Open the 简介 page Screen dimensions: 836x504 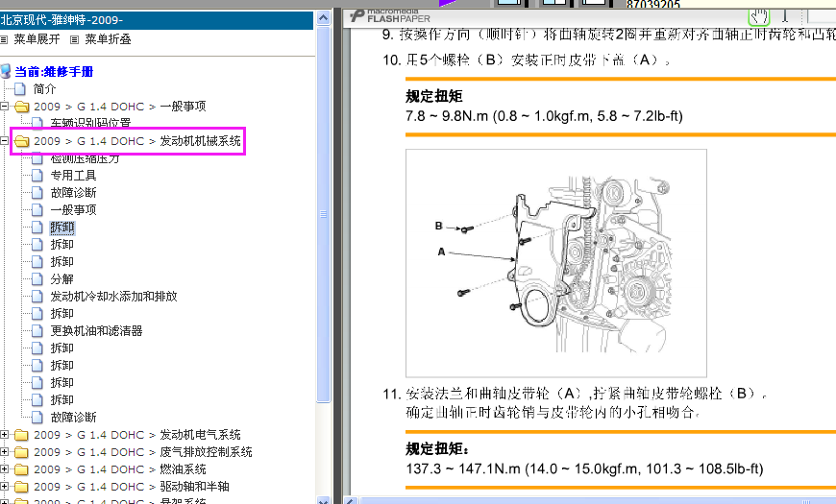click(44, 89)
